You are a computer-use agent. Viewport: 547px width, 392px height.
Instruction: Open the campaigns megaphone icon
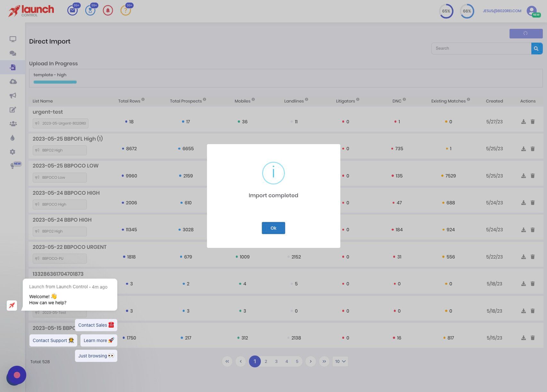[13, 95]
